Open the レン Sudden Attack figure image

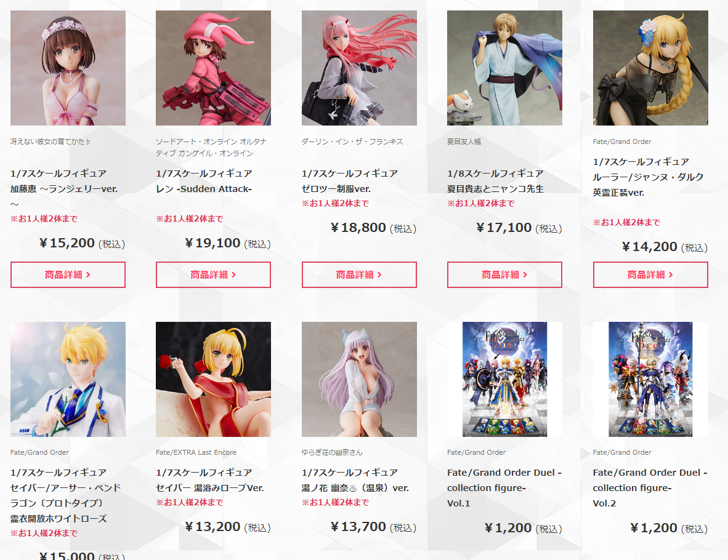click(x=213, y=68)
